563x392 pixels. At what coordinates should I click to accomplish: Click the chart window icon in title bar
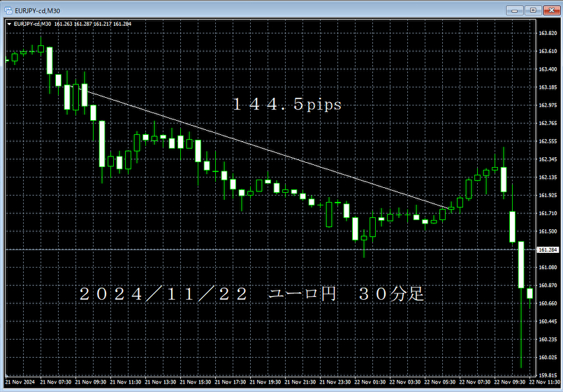[x=8, y=10]
